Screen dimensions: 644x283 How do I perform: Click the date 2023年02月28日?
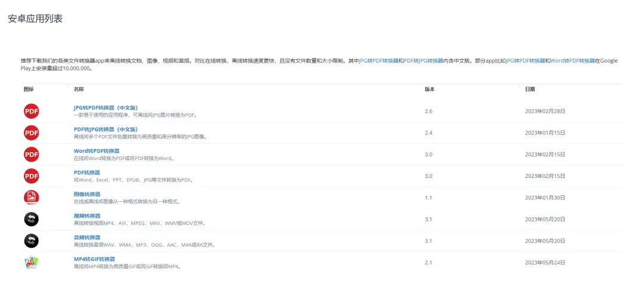(545, 111)
